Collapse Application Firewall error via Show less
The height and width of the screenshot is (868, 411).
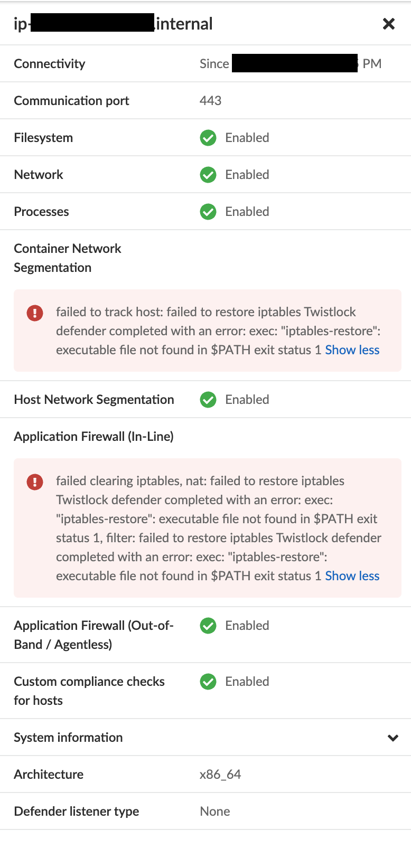click(352, 576)
